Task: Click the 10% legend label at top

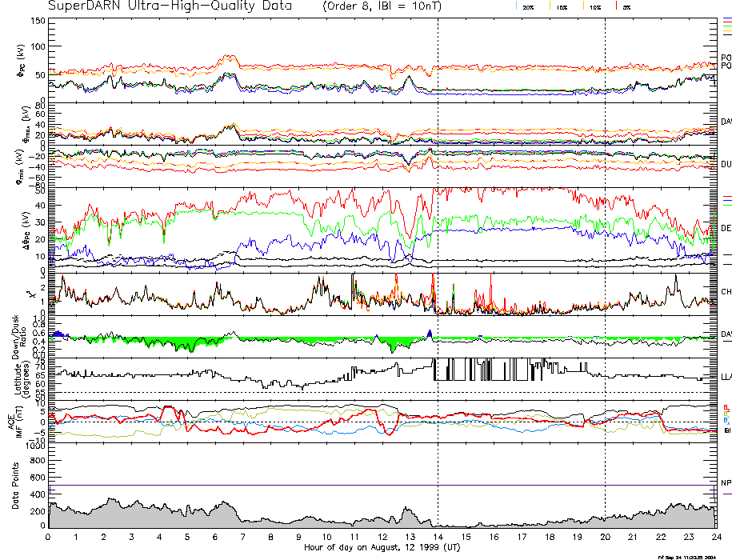Action: pyautogui.click(x=594, y=6)
